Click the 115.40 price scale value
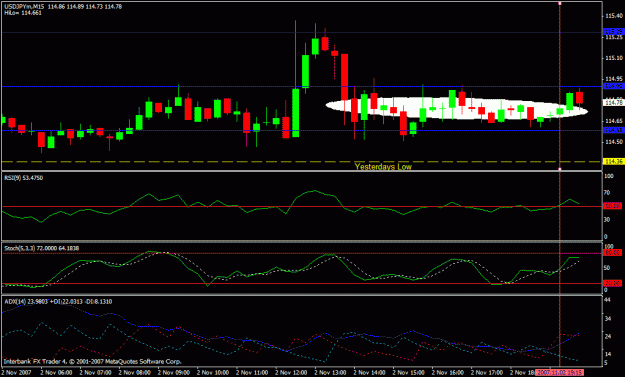This screenshot has width=625, height=377. click(x=613, y=16)
